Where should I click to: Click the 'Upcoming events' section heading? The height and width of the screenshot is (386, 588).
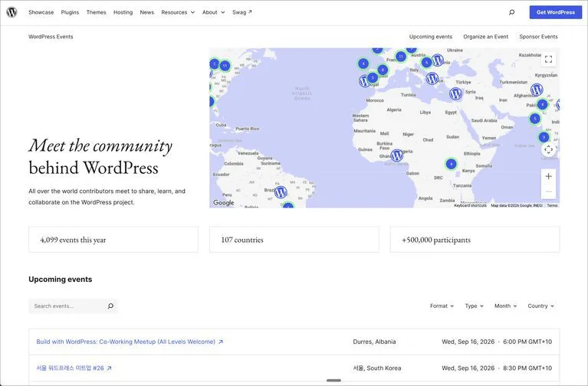pyautogui.click(x=61, y=280)
